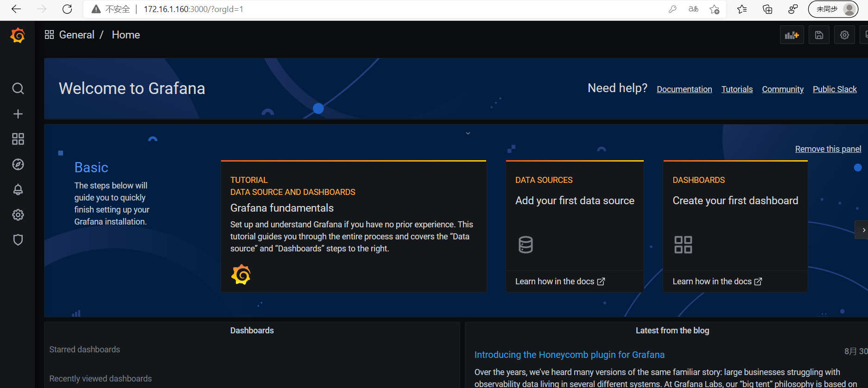Click the Add panel toolbar button

pos(792,35)
